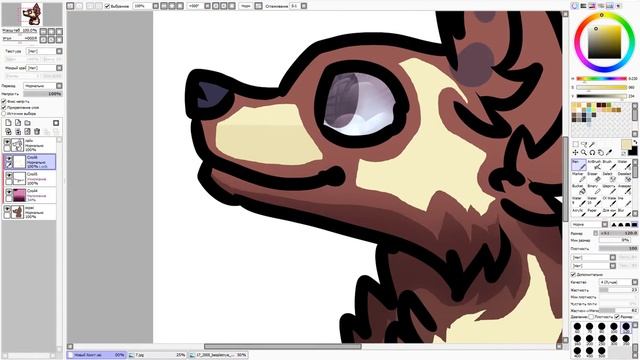Activate the move layer tool

point(576,152)
